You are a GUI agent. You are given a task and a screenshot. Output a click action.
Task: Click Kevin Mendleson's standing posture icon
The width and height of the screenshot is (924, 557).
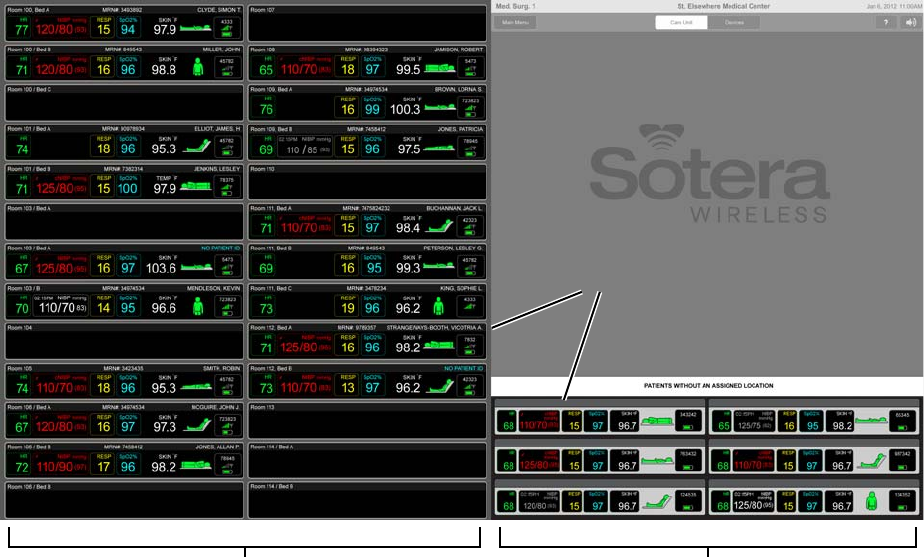click(x=198, y=305)
